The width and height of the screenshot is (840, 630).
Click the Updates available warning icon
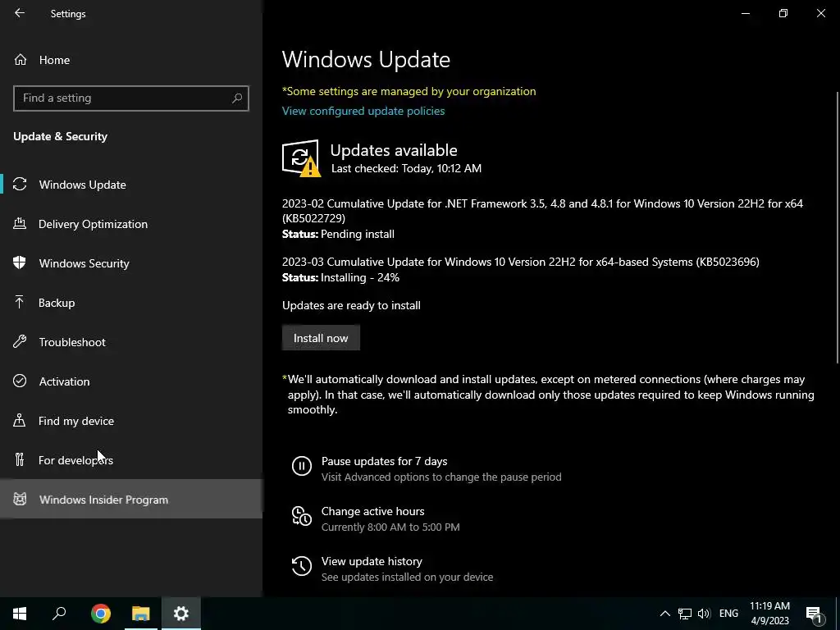coord(301,158)
